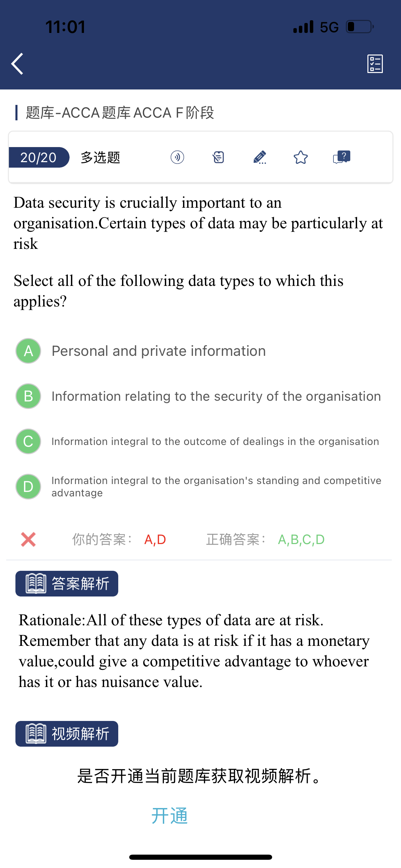The height and width of the screenshot is (868, 401).
Task: Toggle option C circle
Action: pyautogui.click(x=28, y=441)
